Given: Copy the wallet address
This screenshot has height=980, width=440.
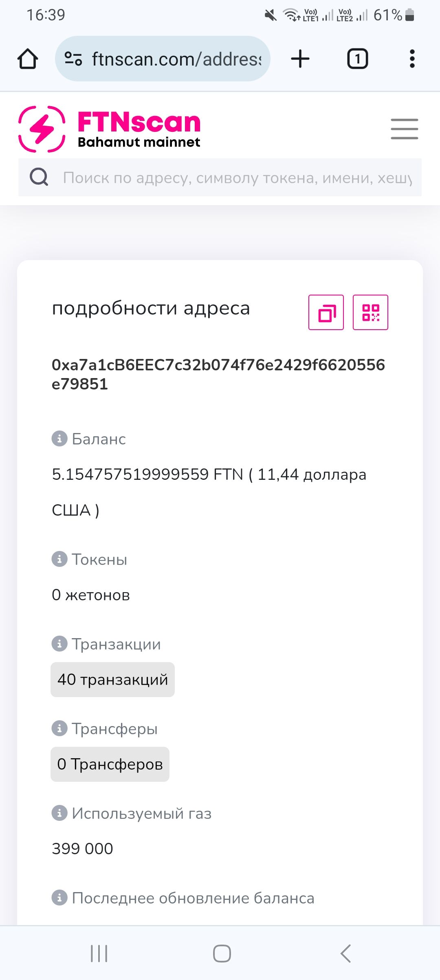Looking at the screenshot, I should [326, 312].
